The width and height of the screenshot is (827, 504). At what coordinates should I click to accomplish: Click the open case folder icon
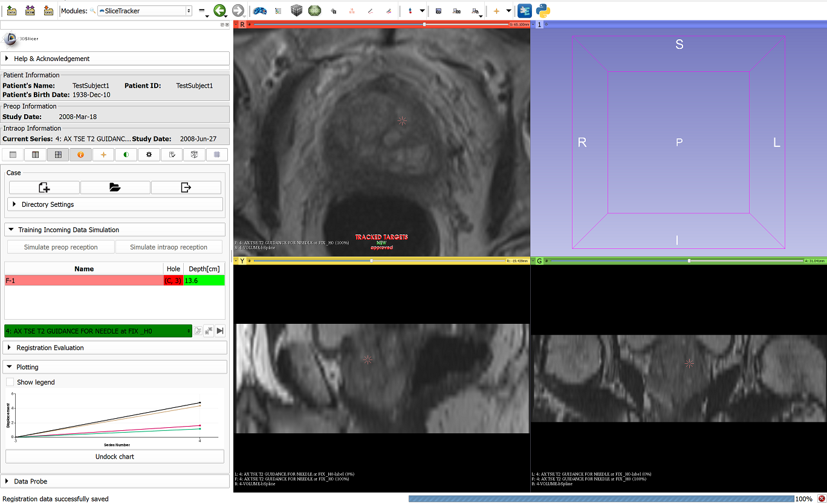click(x=115, y=187)
